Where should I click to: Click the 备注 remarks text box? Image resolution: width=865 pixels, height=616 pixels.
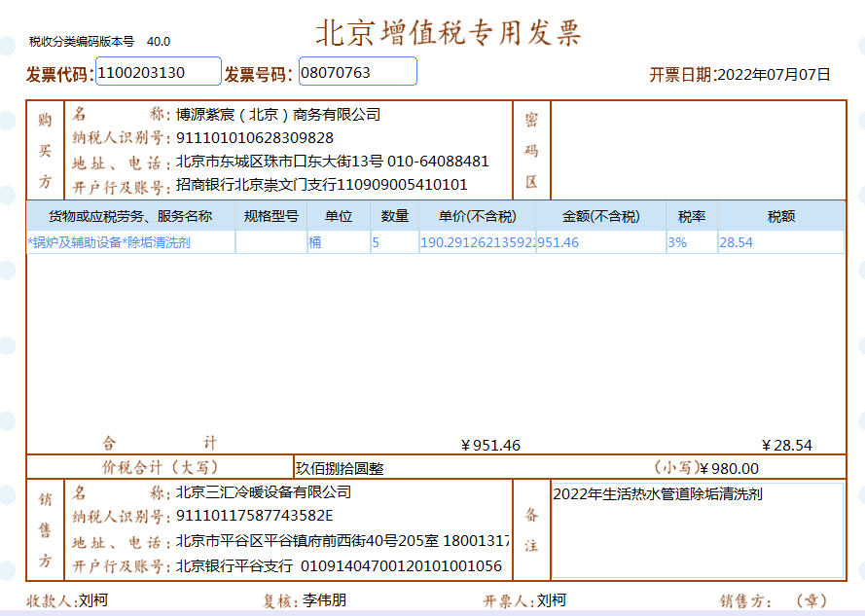tap(697, 530)
